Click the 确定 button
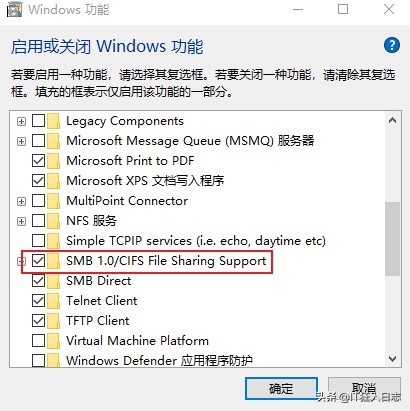The width and height of the screenshot is (410, 411). coord(281,389)
